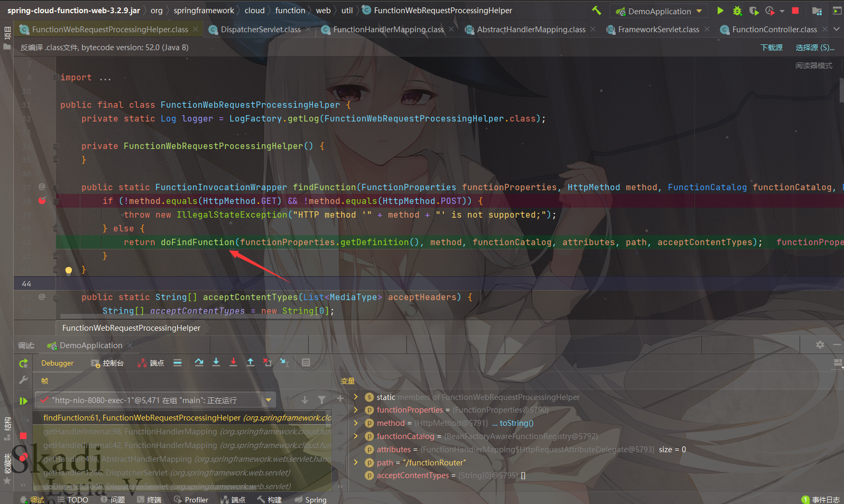Open project structure icon in top toolbar
Image resolution: width=844 pixels, height=504 pixels.
pos(817,11)
